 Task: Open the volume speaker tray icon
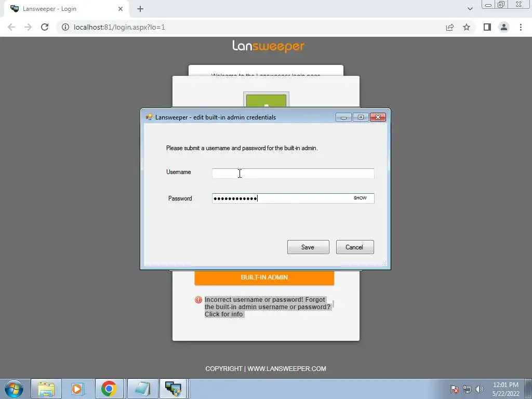480,389
